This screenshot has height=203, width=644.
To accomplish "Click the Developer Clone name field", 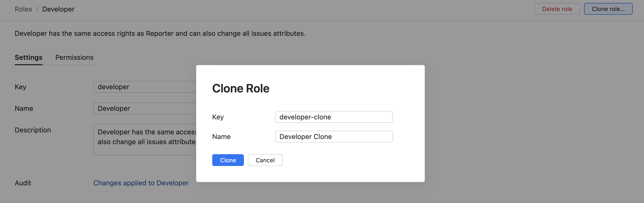I will [334, 137].
